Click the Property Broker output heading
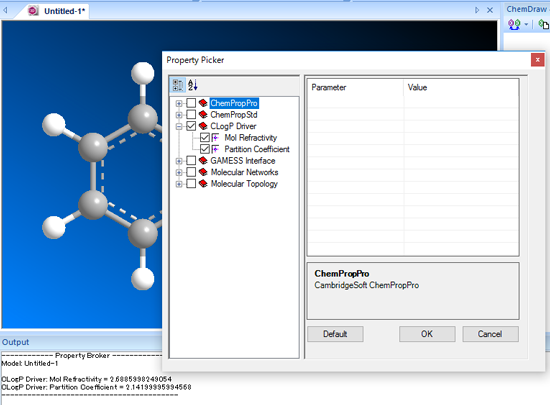This screenshot has height=405, width=550. [x=82, y=355]
